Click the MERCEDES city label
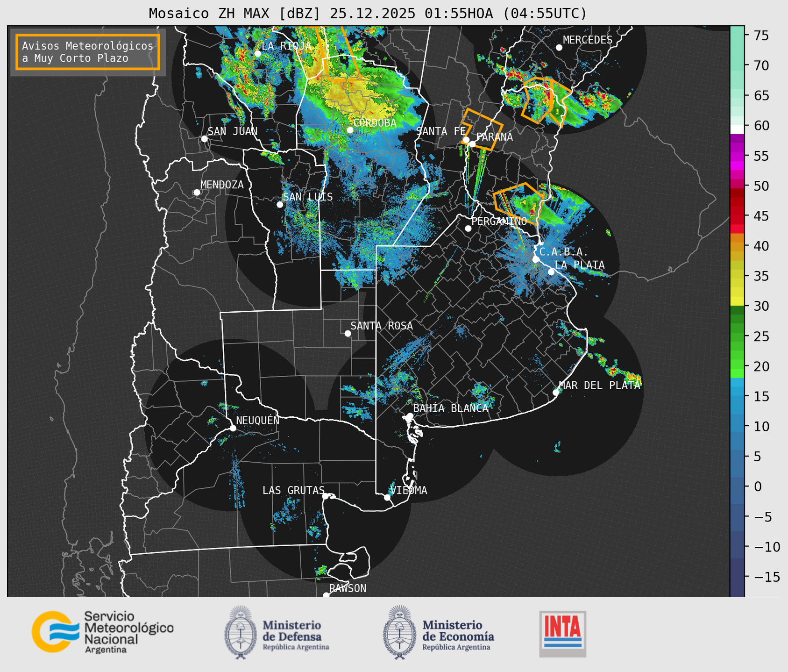The width and height of the screenshot is (788, 672). [588, 40]
